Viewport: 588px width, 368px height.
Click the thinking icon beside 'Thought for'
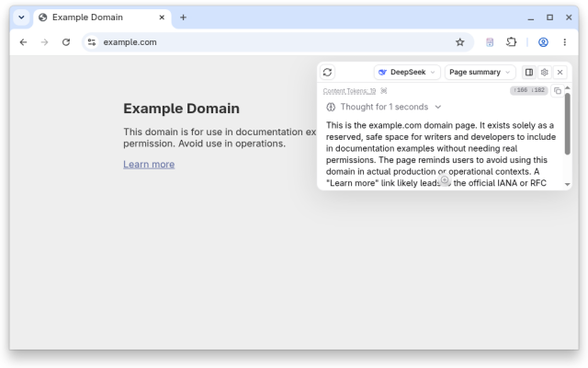[x=331, y=107]
